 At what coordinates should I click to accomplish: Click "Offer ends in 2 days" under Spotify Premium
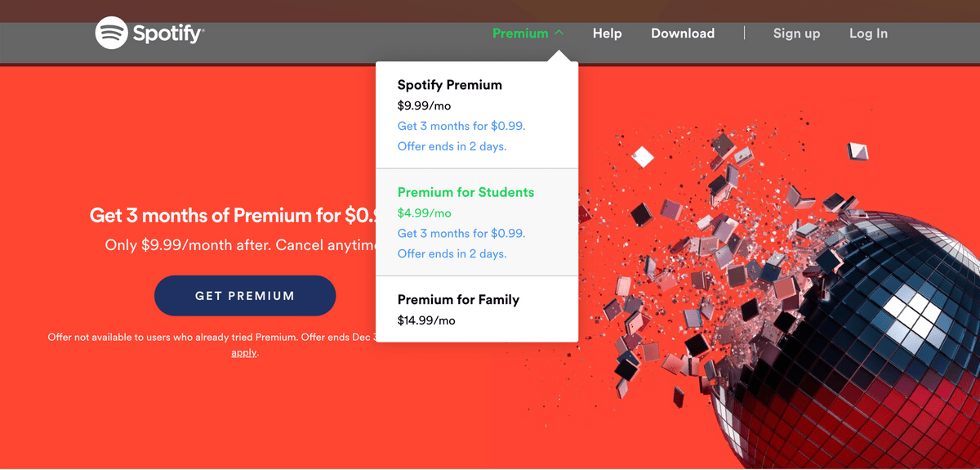(x=452, y=146)
